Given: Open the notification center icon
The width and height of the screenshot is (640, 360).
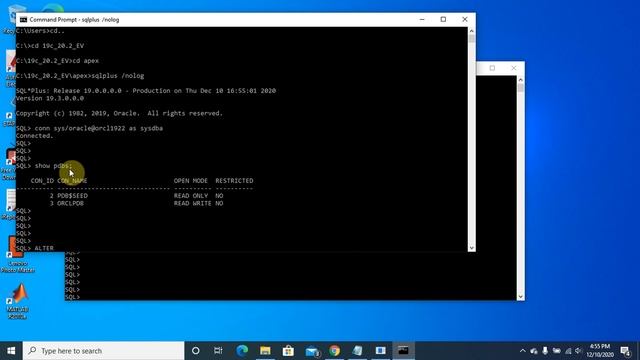Looking at the screenshot, I should click(x=625, y=351).
